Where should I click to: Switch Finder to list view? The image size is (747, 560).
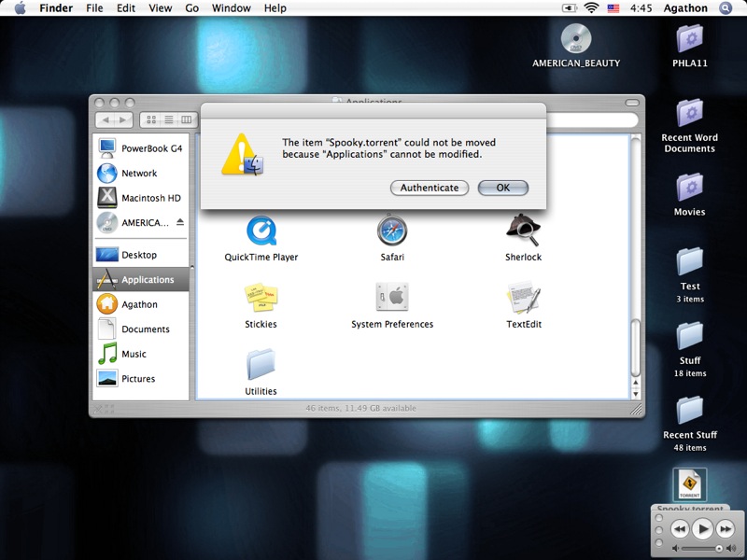(x=169, y=119)
